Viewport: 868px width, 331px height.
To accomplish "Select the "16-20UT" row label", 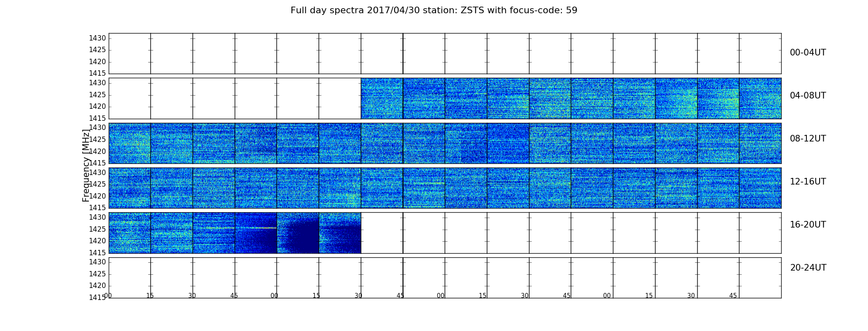I will (x=808, y=225).
